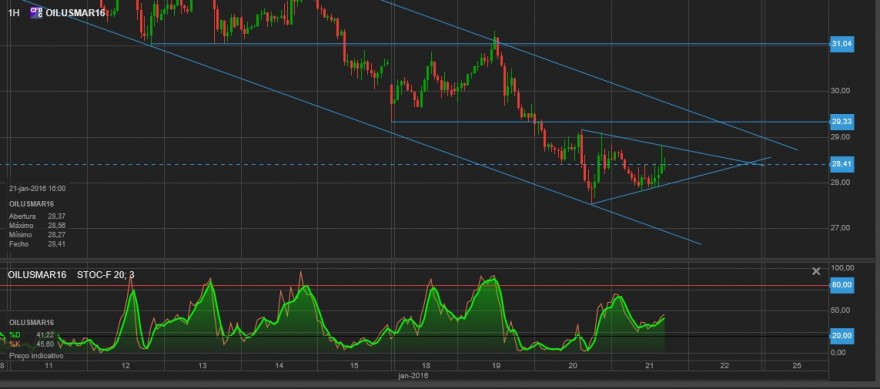
Task: Click the OILUSMAR16 label in indicator header
Action: (x=36, y=274)
